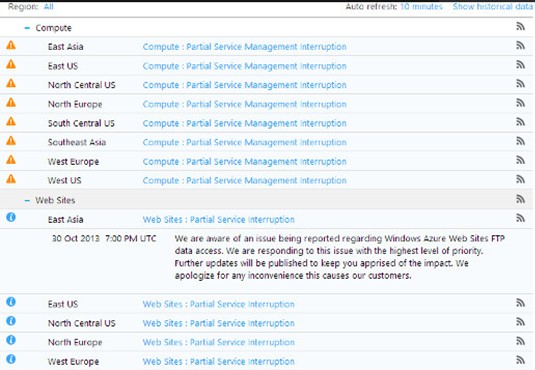The height and width of the screenshot is (370, 535).
Task: Change auto refresh from 10 minutes
Action: tap(421, 6)
